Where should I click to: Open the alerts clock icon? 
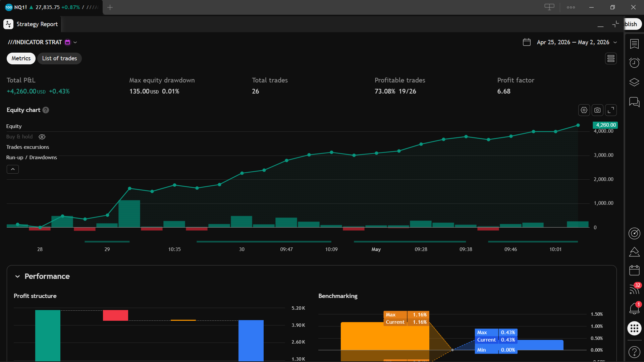634,63
